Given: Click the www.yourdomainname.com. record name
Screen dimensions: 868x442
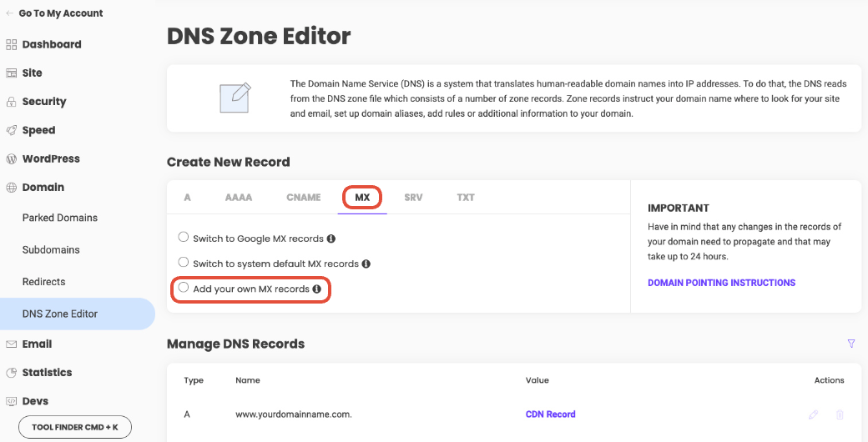Looking at the screenshot, I should (294, 414).
